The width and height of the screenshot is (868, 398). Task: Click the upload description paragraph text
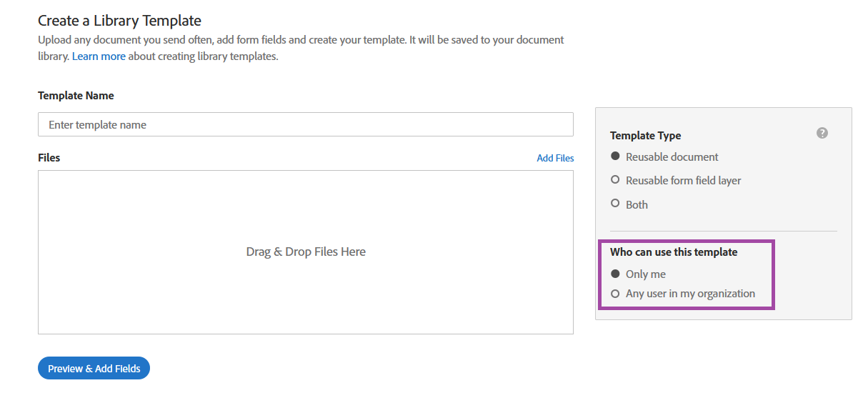pyautogui.click(x=300, y=40)
